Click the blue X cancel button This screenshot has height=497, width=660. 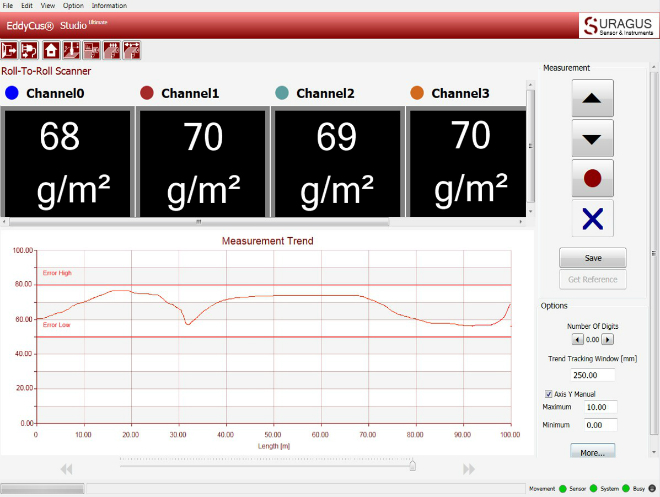[x=592, y=218]
